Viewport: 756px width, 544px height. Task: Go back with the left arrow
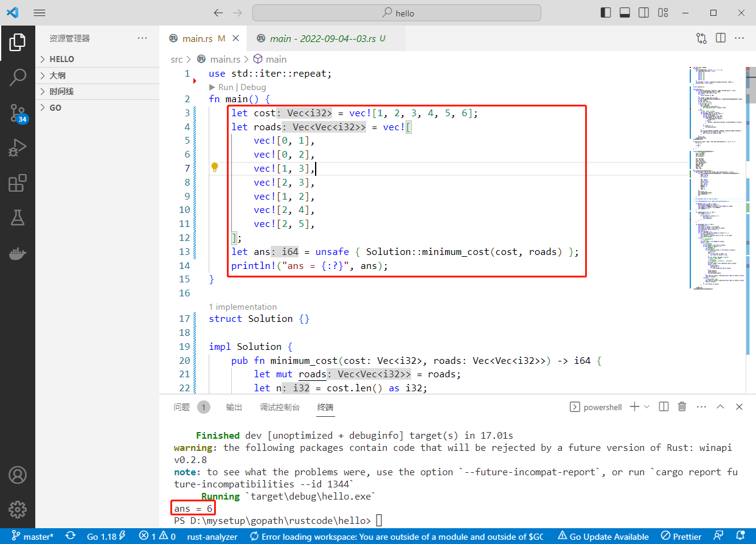[218, 13]
